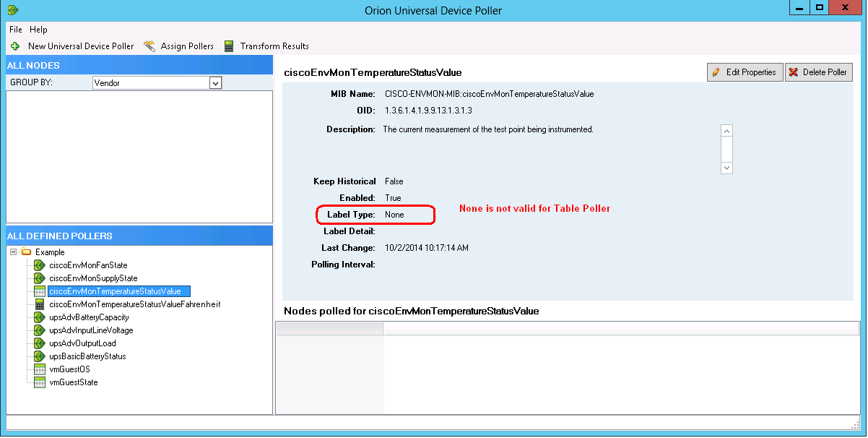Image resolution: width=868 pixels, height=438 pixels.
Task: Click the Transform Results calculator icon
Action: [229, 46]
